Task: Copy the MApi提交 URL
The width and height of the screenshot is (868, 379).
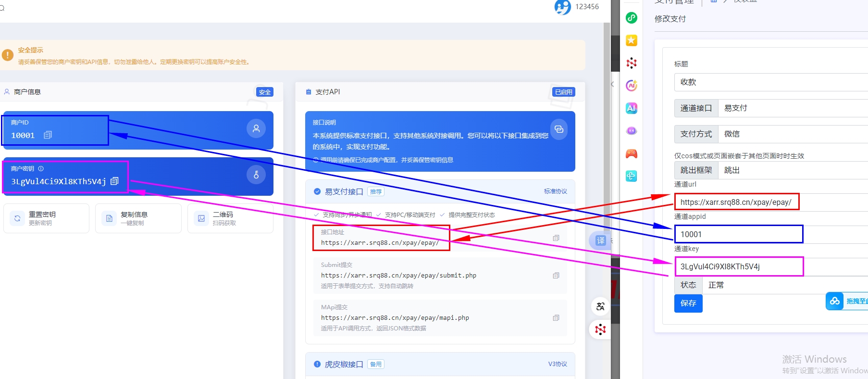Action: tap(556, 318)
